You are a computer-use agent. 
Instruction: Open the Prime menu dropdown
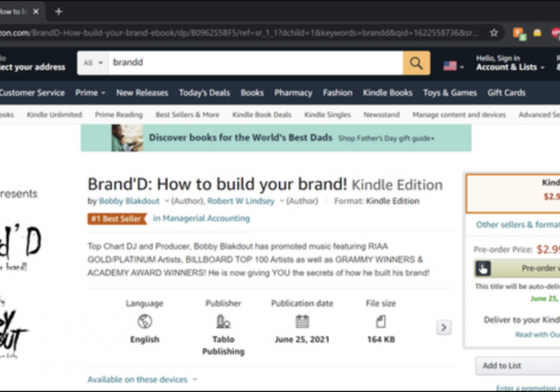tap(90, 93)
